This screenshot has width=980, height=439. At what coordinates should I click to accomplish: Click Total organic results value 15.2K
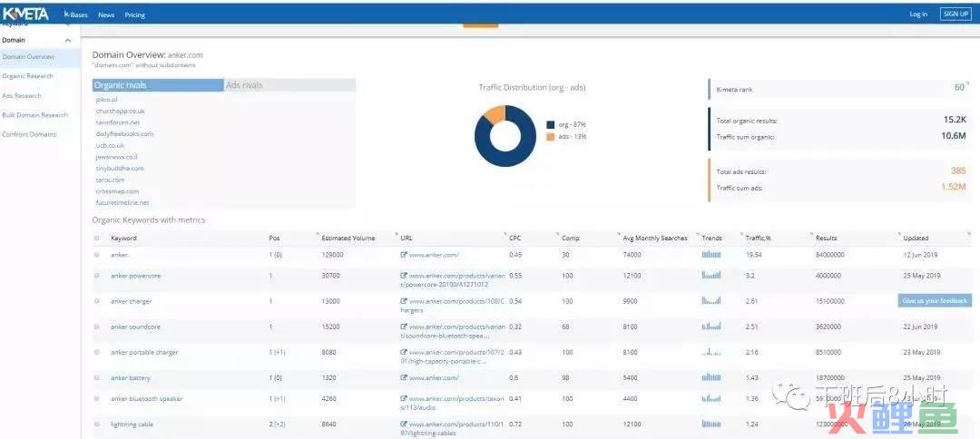tap(955, 119)
